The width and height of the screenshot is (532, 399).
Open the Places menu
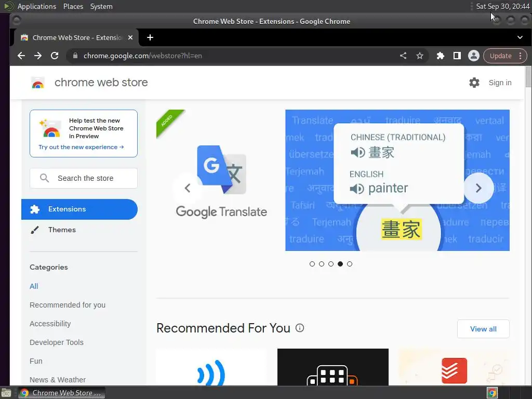73,6
